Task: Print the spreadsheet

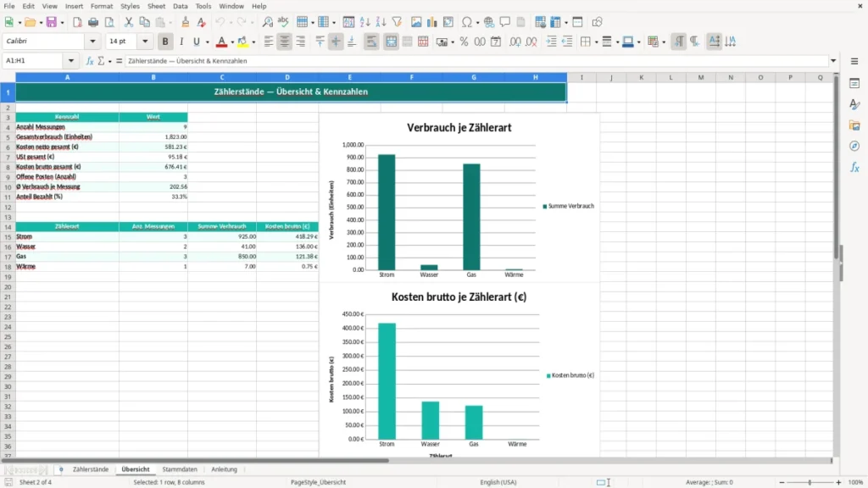Action: [93, 22]
